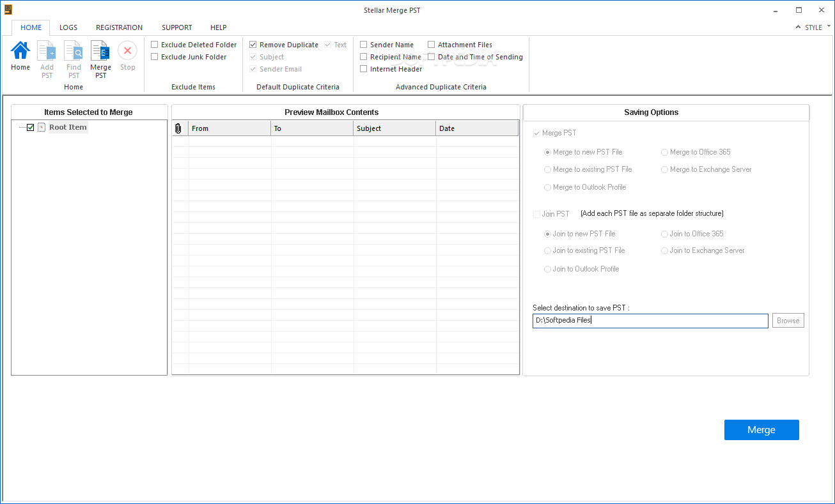
Task: Select Merge to new PST File
Action: pos(547,152)
